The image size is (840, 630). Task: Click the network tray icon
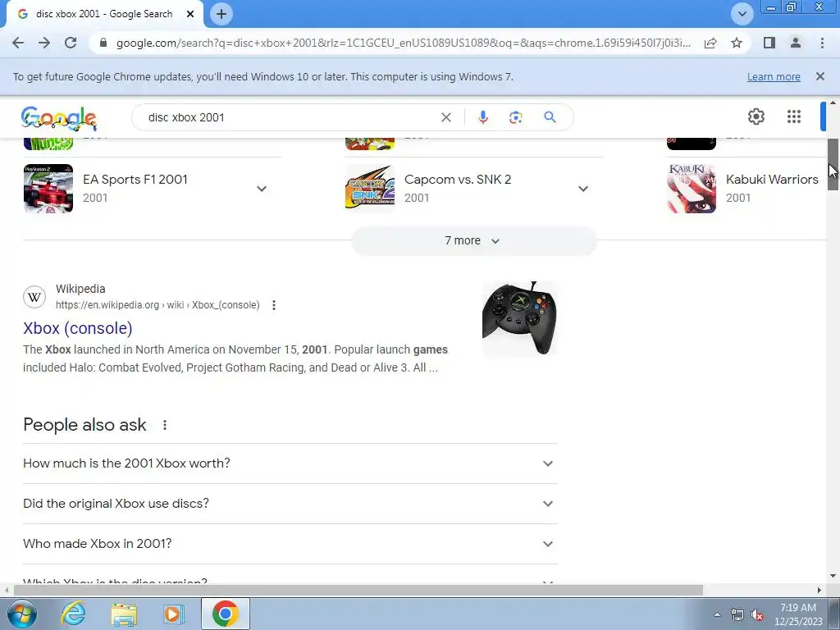[x=737, y=615]
